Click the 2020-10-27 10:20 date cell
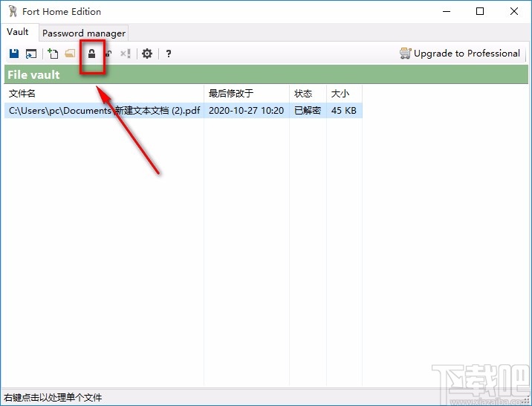The height and width of the screenshot is (406, 532). coord(247,111)
